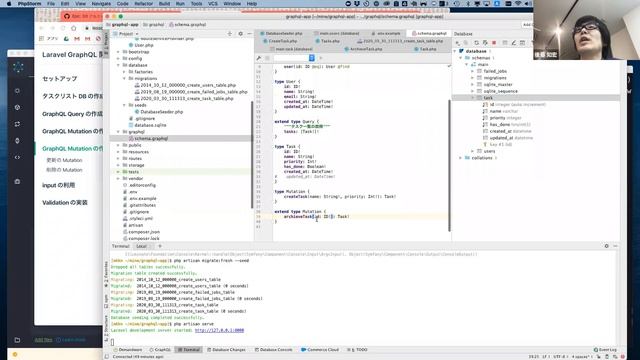
Task: Open the TODO tool window tab
Action: click(x=358, y=350)
